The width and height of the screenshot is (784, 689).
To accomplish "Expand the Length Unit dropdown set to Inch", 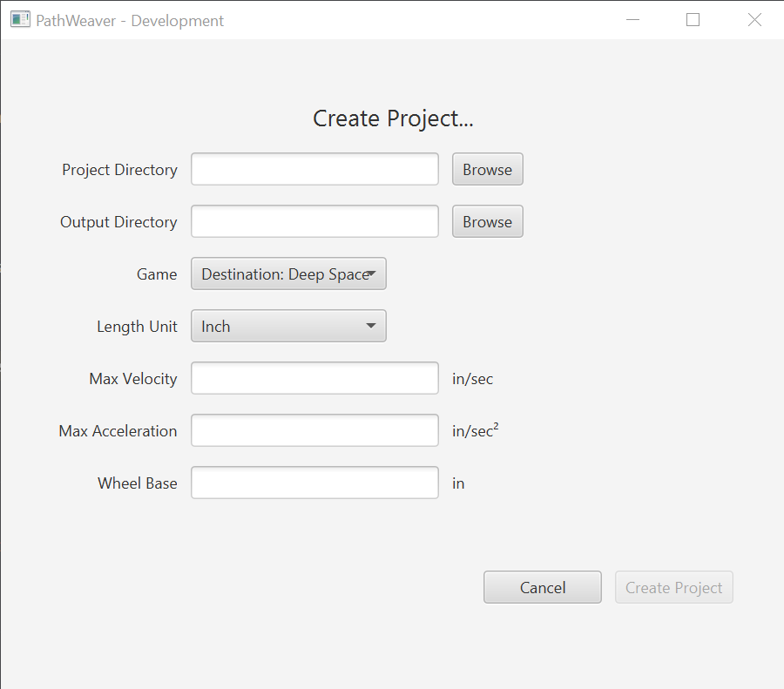I will click(288, 326).
